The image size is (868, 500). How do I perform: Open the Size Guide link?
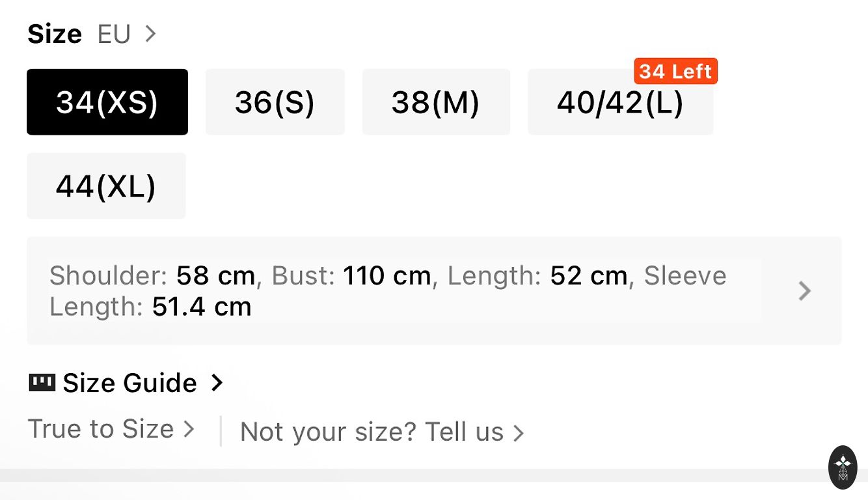[x=129, y=383]
